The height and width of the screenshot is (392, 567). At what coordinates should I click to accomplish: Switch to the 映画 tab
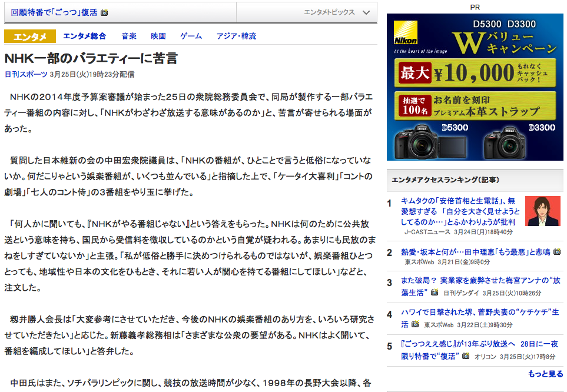[x=158, y=35]
